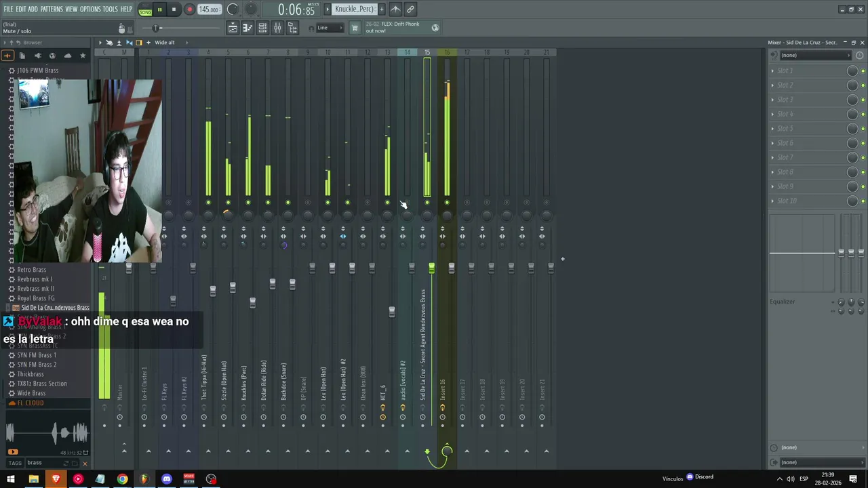The width and height of the screenshot is (868, 488).
Task: Open the PATTERNS menu
Action: click(52, 9)
